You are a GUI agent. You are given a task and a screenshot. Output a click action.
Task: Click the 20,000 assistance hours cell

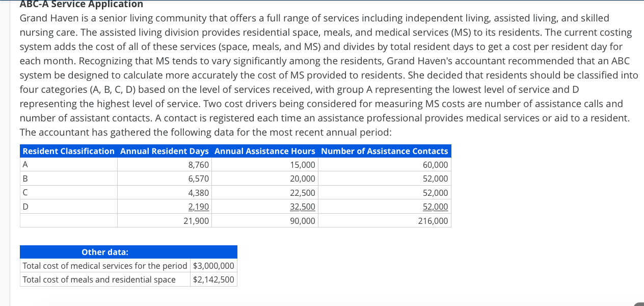point(265,179)
